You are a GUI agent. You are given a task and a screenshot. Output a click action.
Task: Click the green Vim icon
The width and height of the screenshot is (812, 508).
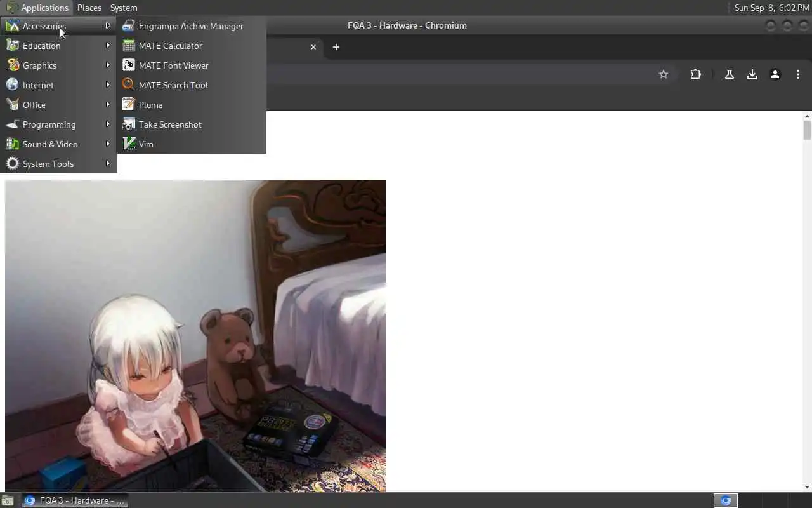129,144
